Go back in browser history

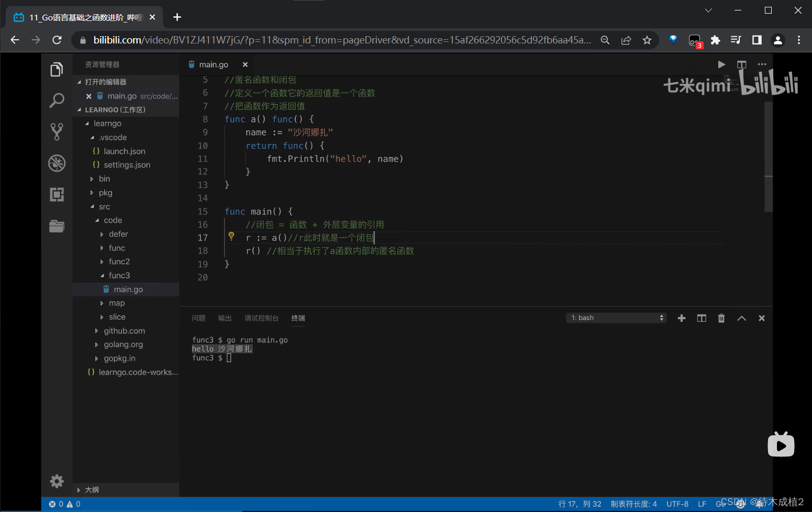point(15,40)
